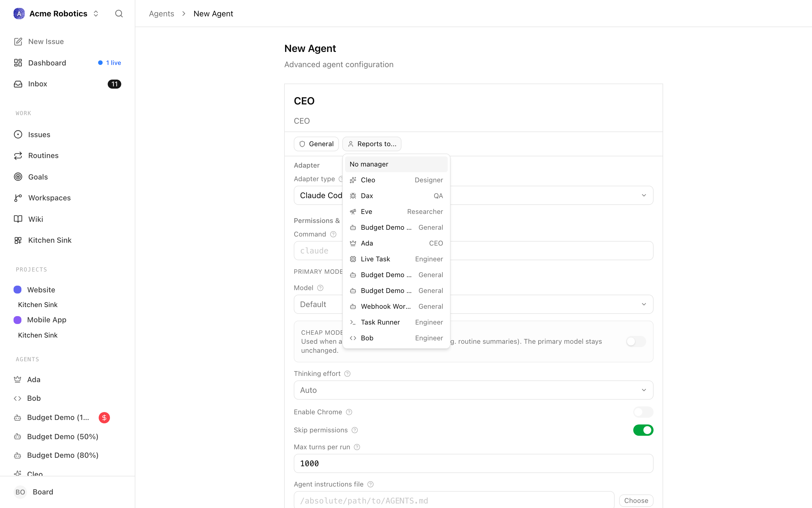812x508 pixels.
Task: Open Kitchen Sink under Work
Action: 67,240
